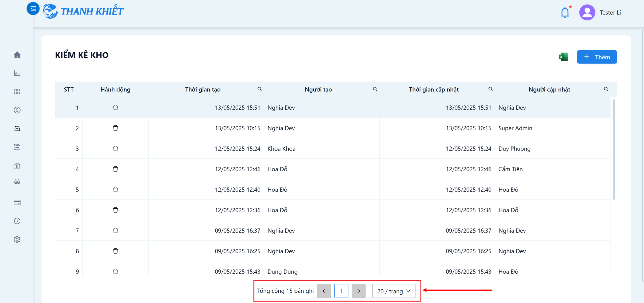644x303 pixels.
Task: Open the grid dashboard sidebar icon
Action: pyautogui.click(x=17, y=92)
